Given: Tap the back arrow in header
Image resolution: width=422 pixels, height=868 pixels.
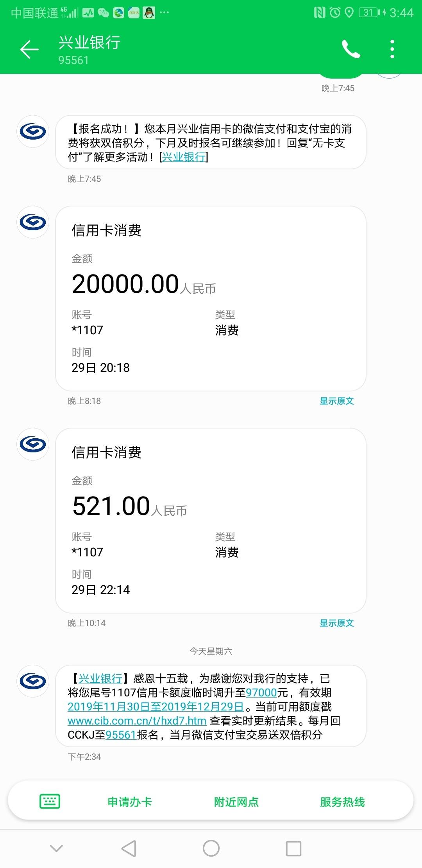Looking at the screenshot, I should pyautogui.click(x=29, y=50).
